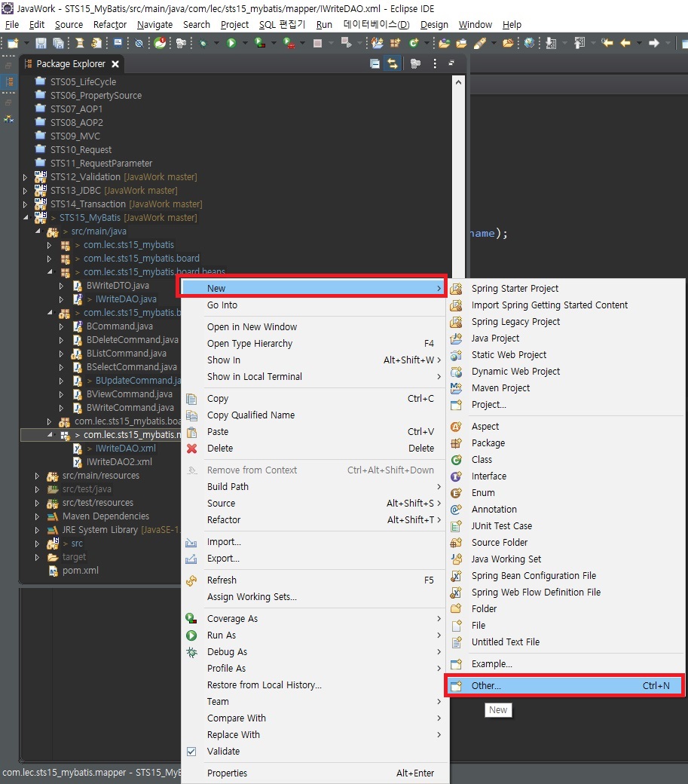Click the Save All toolbar icon
688x784 pixels.
tap(58, 44)
